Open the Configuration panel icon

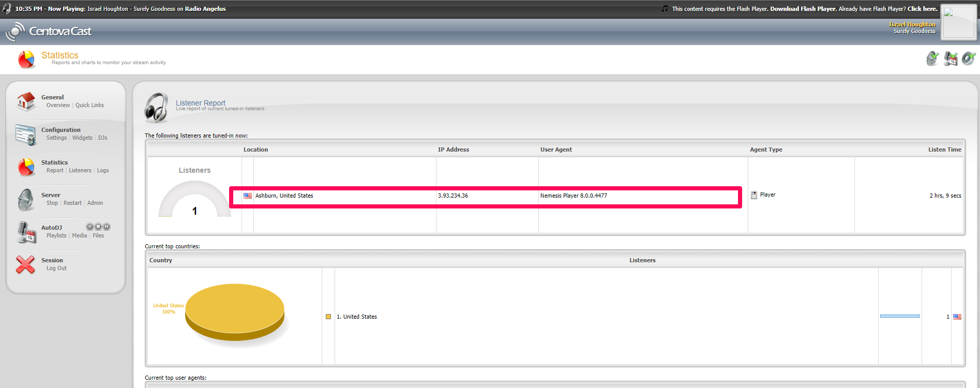25,135
